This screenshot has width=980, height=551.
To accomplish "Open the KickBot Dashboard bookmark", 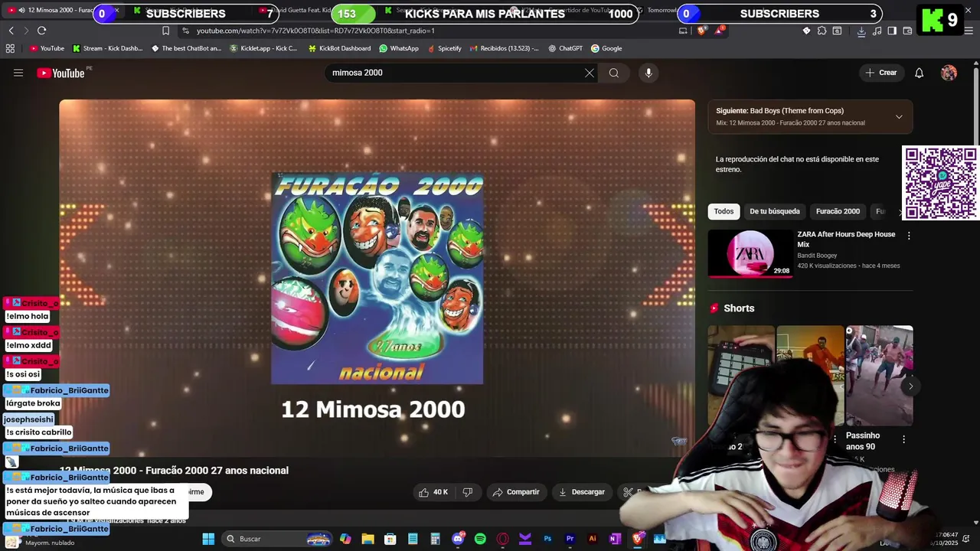I will click(339, 48).
